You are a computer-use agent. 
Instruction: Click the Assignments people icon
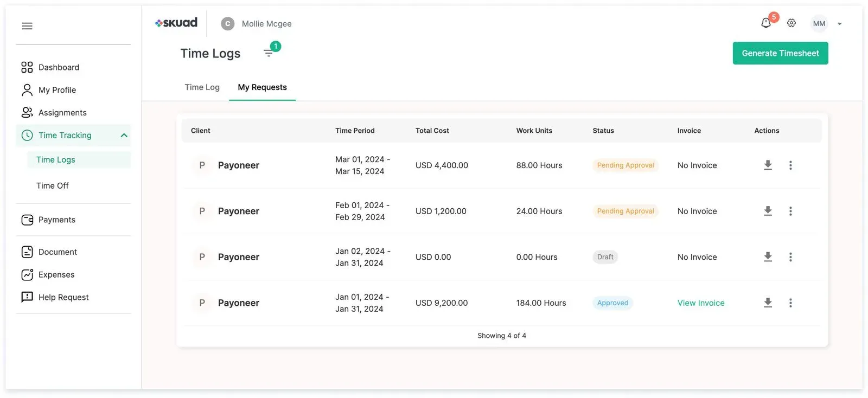27,112
